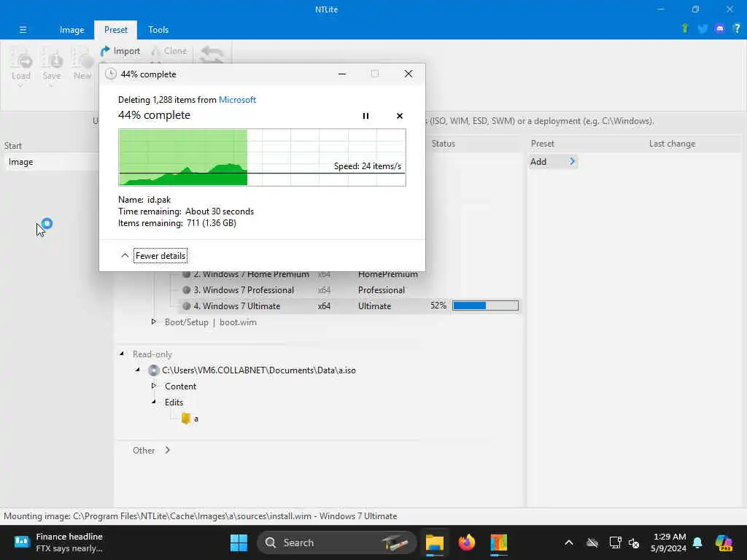Click the 52% mounting progress bar

[x=485, y=306]
